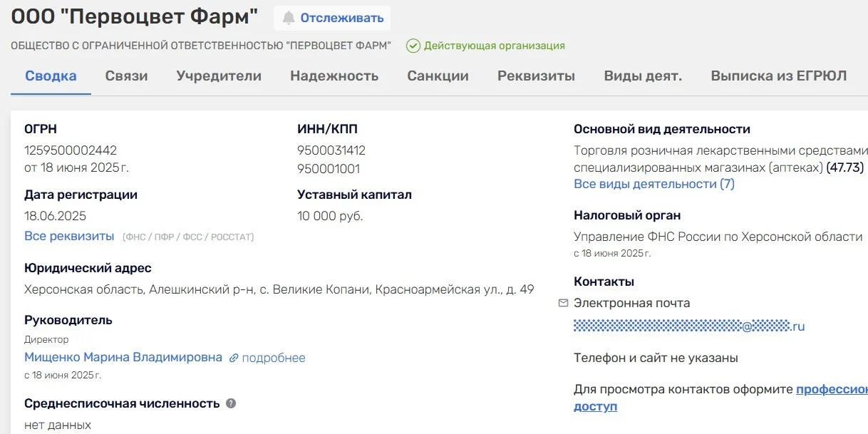Click the подробнее link
Viewport: 868px width, 434px height.
pos(274,358)
